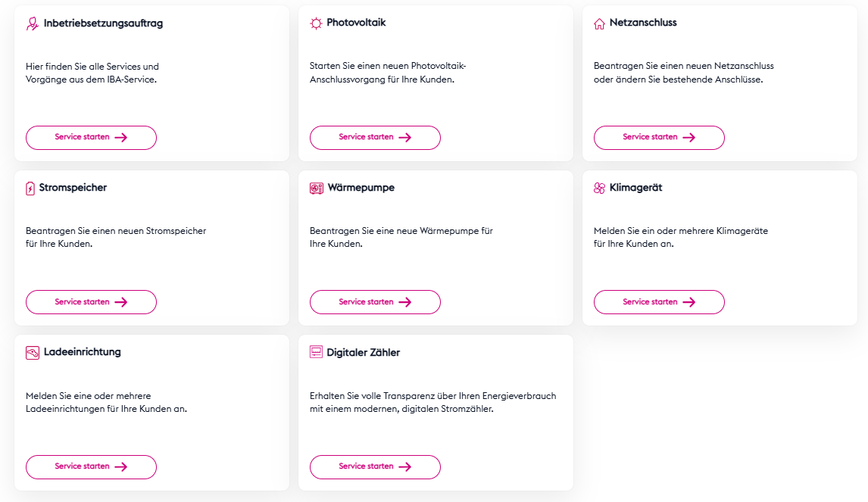Click the Wärmepumpe heat pump icon
This screenshot has height=502, width=868.
317,189
